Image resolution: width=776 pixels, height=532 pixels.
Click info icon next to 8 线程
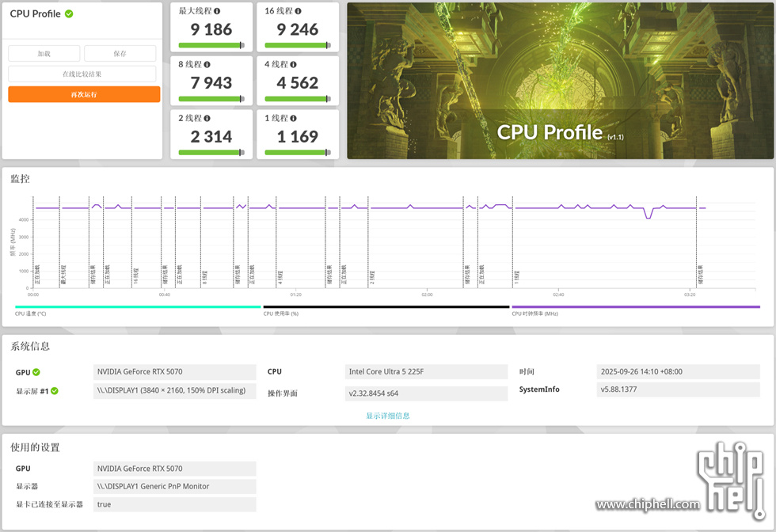[x=207, y=64]
